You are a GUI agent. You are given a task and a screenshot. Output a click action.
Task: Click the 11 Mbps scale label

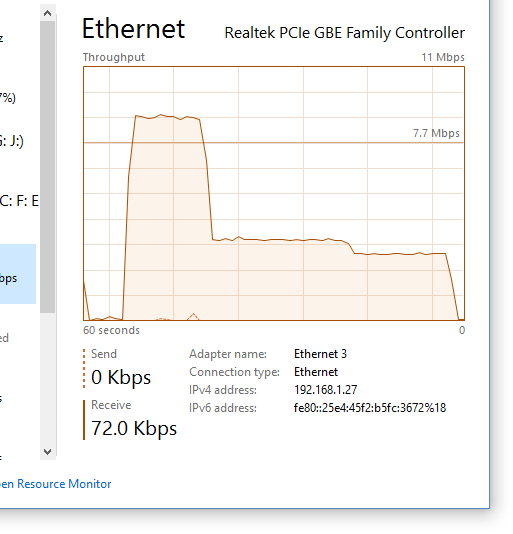point(443,57)
